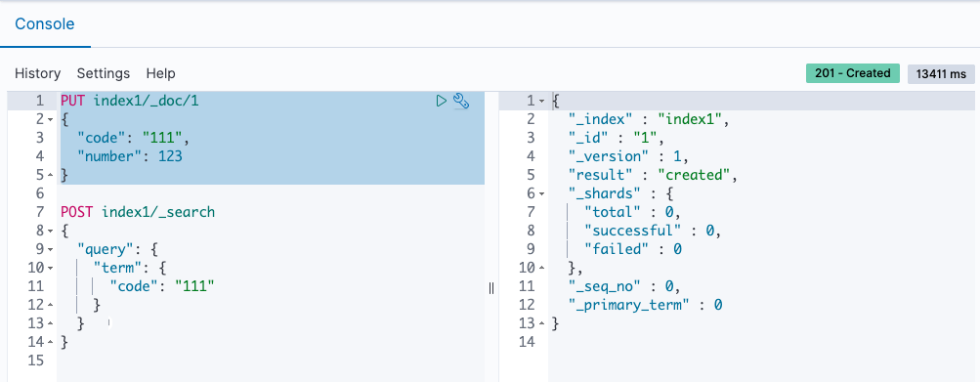Click fold end marker at editor line 14

[50, 343]
